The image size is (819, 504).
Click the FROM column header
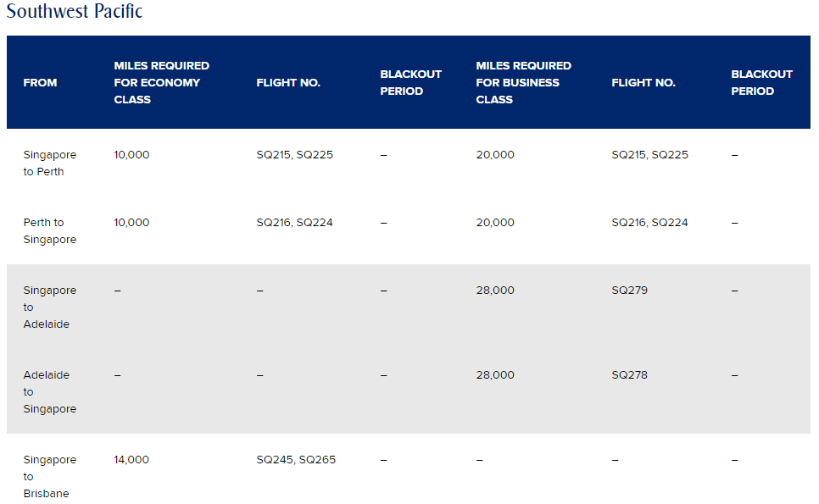pos(40,83)
